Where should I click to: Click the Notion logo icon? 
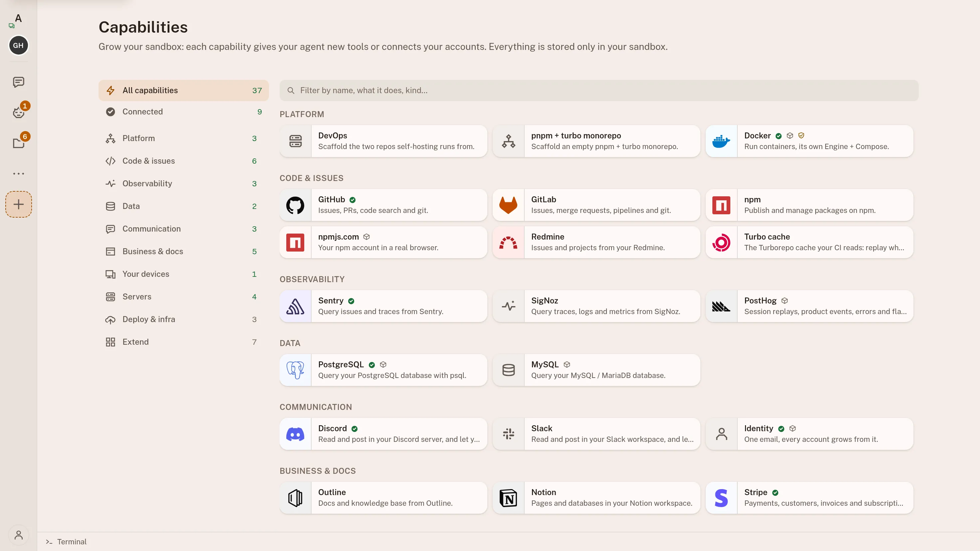point(508,498)
